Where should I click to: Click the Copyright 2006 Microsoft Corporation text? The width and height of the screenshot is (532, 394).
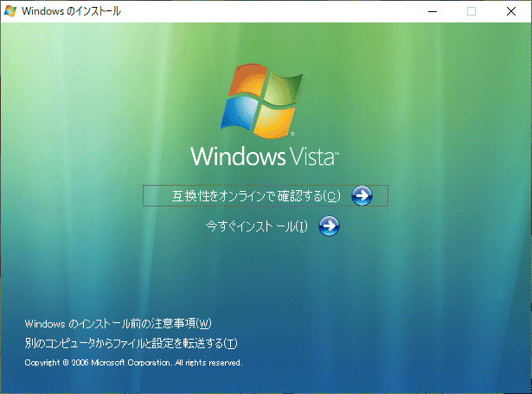pyautogui.click(x=133, y=363)
